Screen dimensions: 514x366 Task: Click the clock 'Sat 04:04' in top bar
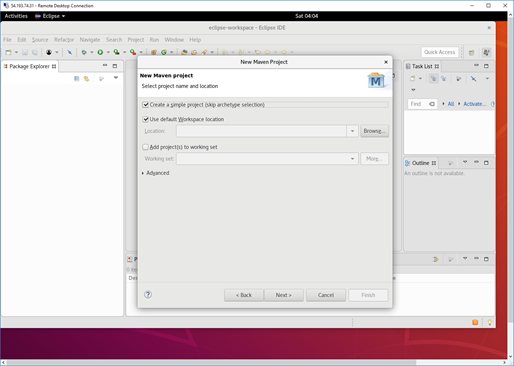coord(307,16)
